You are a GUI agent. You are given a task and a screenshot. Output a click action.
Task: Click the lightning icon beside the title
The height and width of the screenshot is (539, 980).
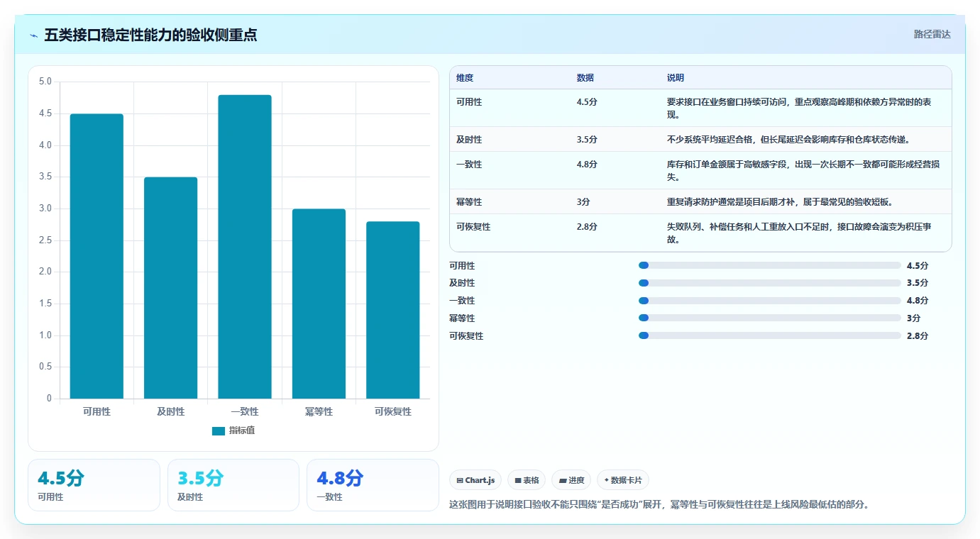pyautogui.click(x=33, y=35)
